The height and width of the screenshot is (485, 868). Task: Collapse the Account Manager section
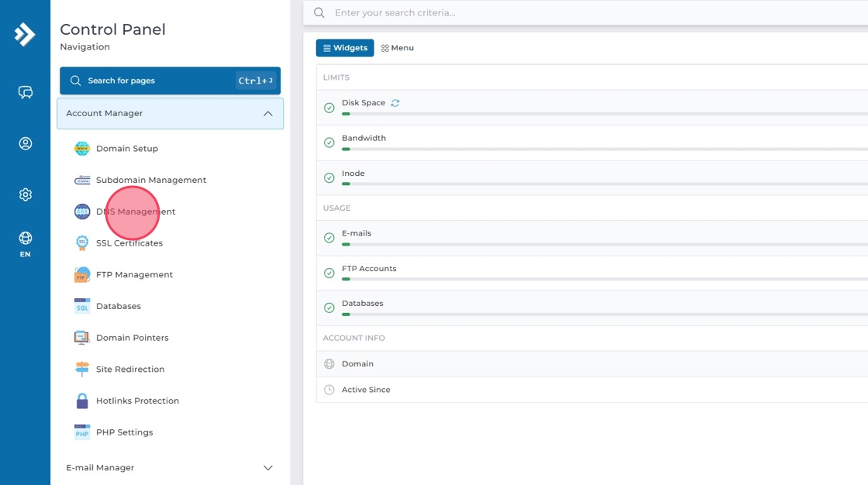(268, 114)
